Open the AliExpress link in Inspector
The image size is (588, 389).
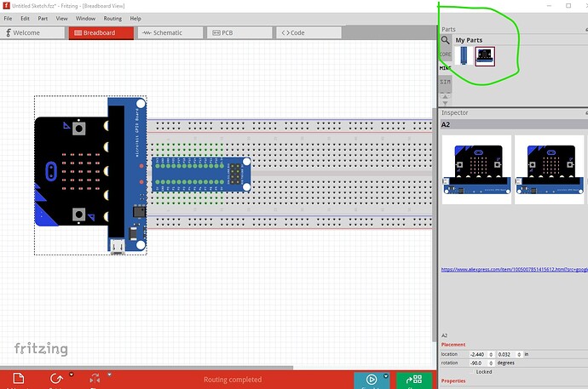click(x=514, y=269)
